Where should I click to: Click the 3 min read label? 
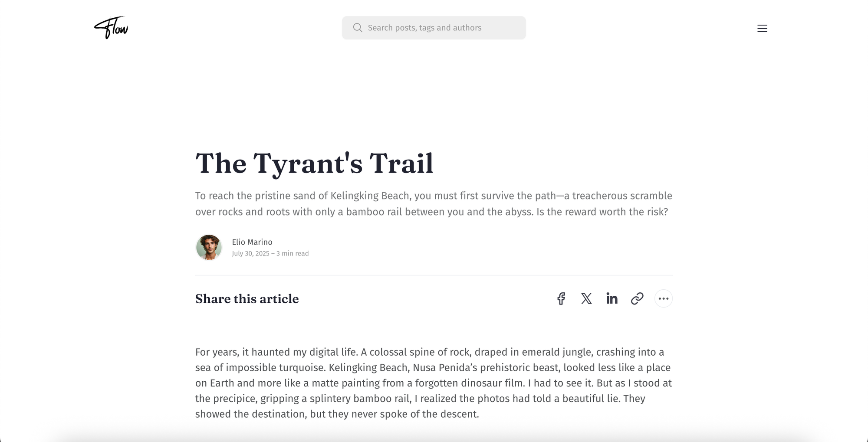tap(293, 253)
